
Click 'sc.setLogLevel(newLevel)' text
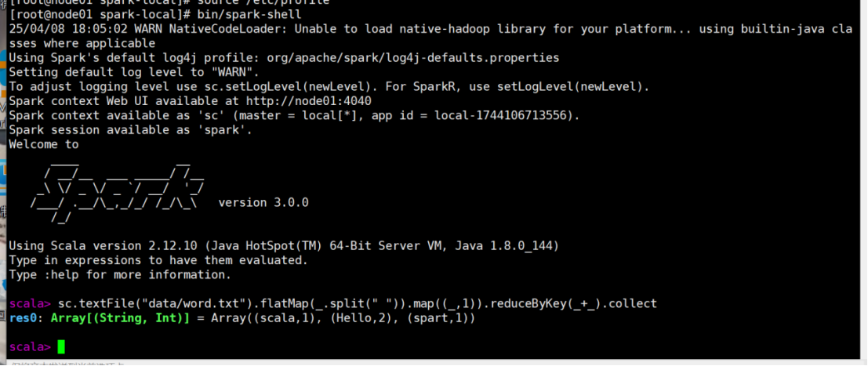coord(288,87)
